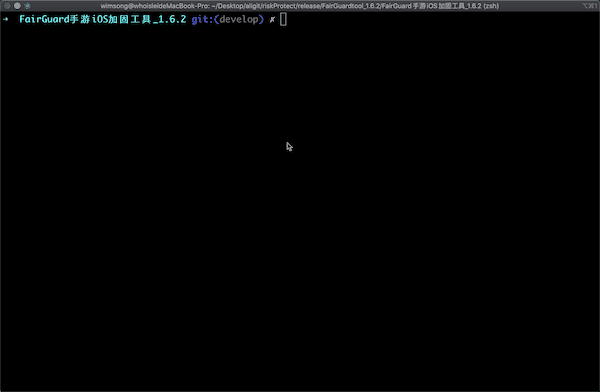Viewport: 600px width, 392px height.
Task: Click 'FairGuardtool_1.6.2' folder in title path
Action: pyautogui.click(x=351, y=6)
